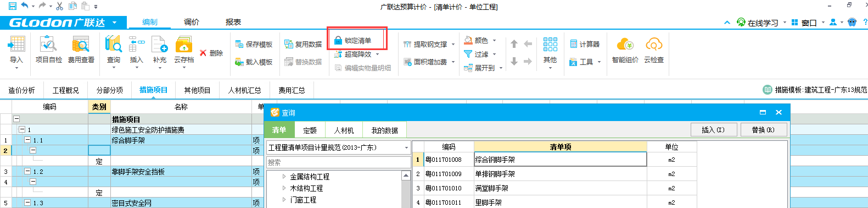Open the 工具 tools menu

point(585,62)
